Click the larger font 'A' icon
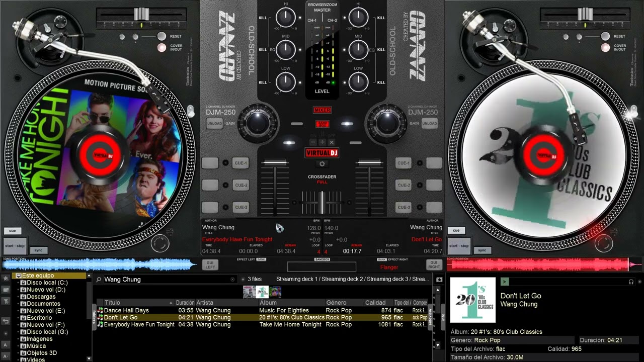Image resolution: width=644 pixels, height=362 pixels. click(x=6, y=344)
